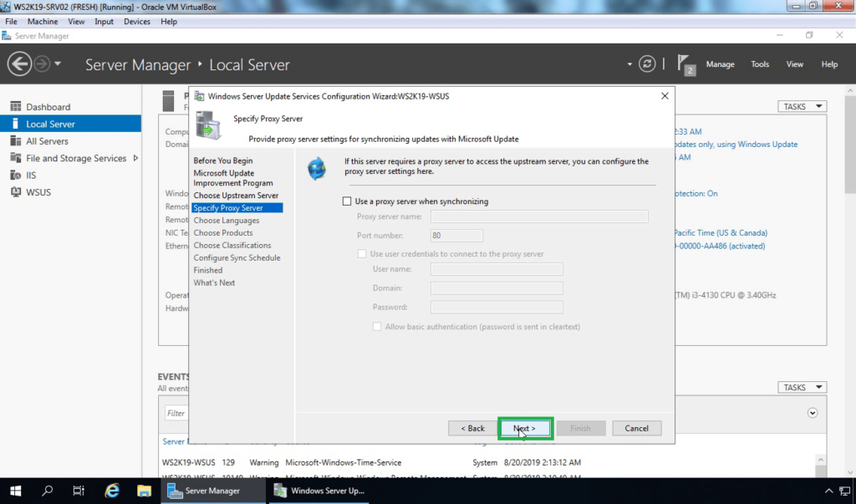
Task: Toggle Allow basic authentication checkbox
Action: (x=377, y=327)
